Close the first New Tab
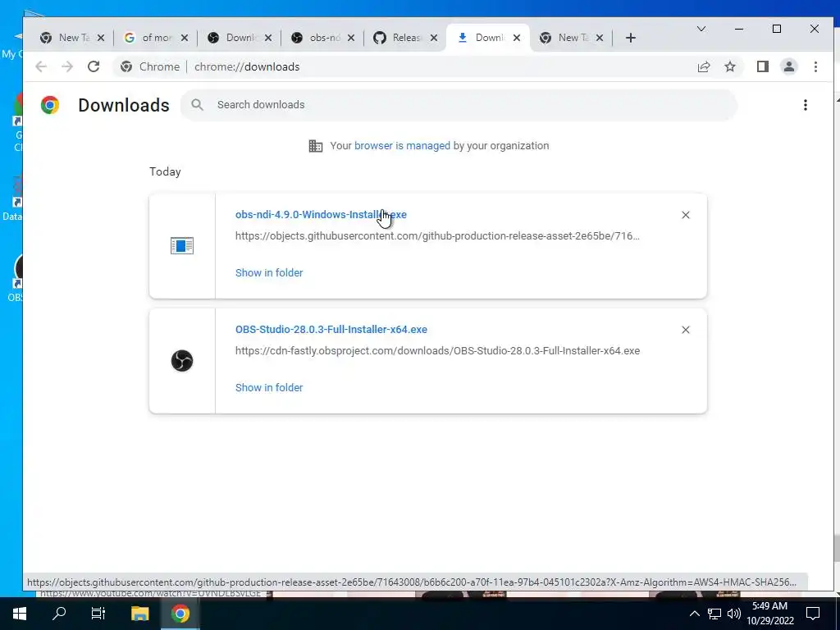 (101, 38)
